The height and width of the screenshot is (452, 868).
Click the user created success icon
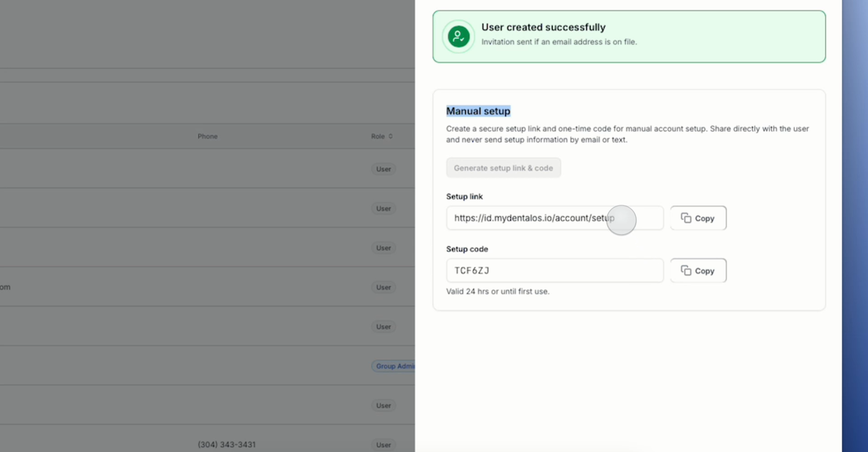coord(458,37)
